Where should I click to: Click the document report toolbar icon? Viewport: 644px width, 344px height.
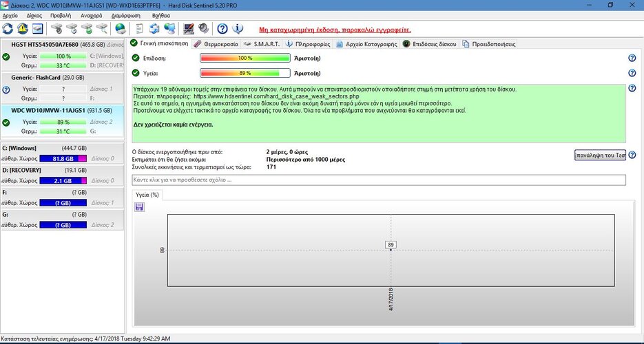pyautogui.click(x=140, y=29)
